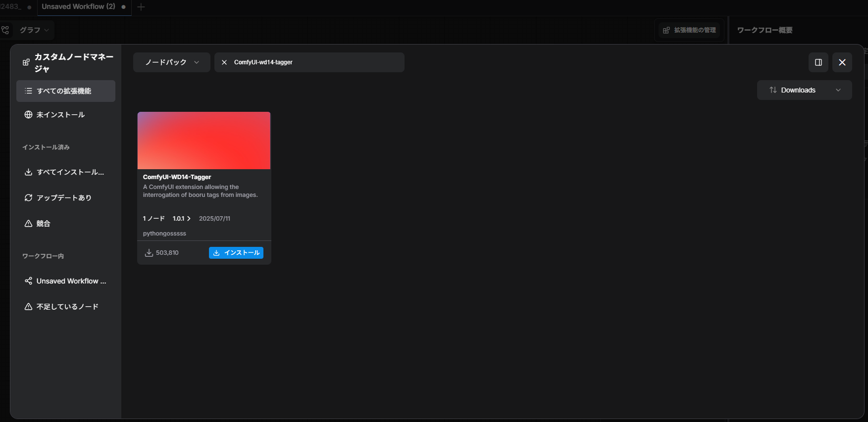Image resolution: width=868 pixels, height=422 pixels.
Task: Open すべてインストール... list
Action: click(x=66, y=172)
